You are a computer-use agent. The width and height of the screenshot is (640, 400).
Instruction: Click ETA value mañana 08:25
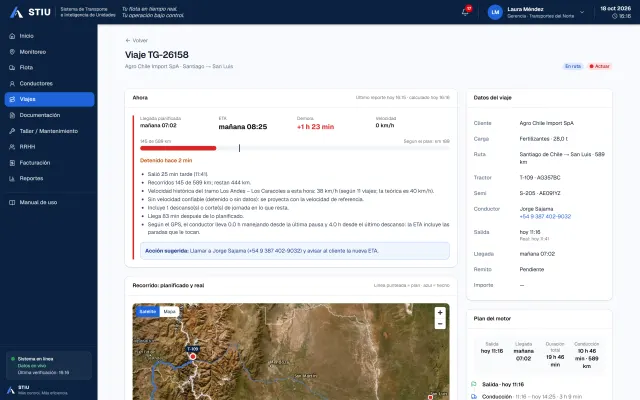click(x=243, y=127)
